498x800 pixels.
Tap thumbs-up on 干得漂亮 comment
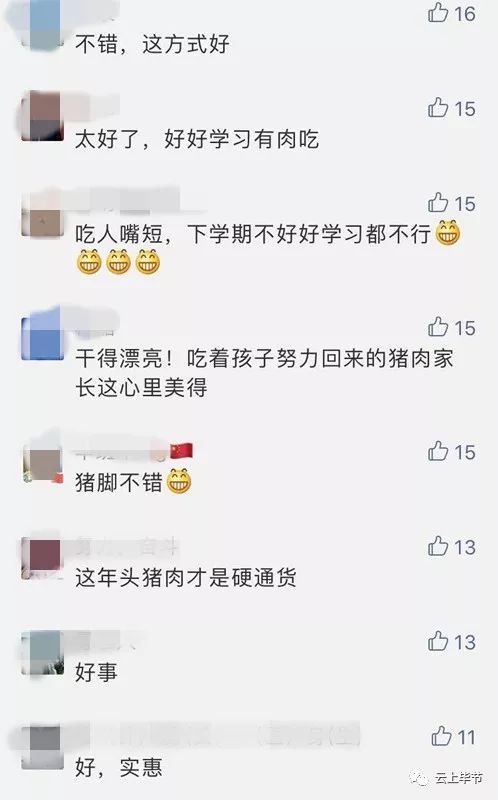click(438, 327)
